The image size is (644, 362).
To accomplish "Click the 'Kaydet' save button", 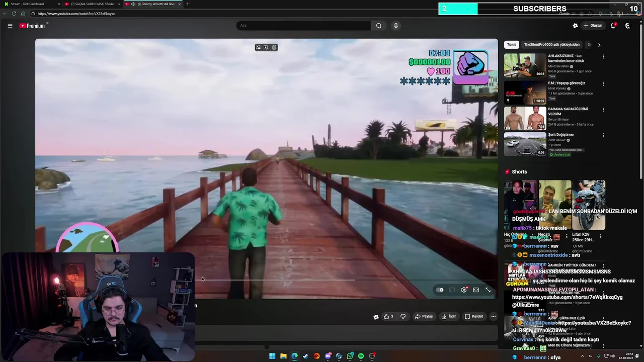I will tap(474, 316).
